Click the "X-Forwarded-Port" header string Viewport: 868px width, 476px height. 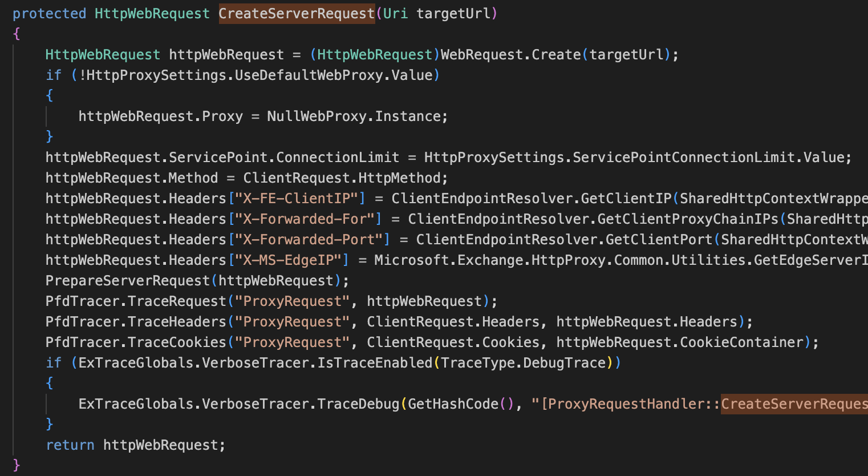tap(309, 240)
